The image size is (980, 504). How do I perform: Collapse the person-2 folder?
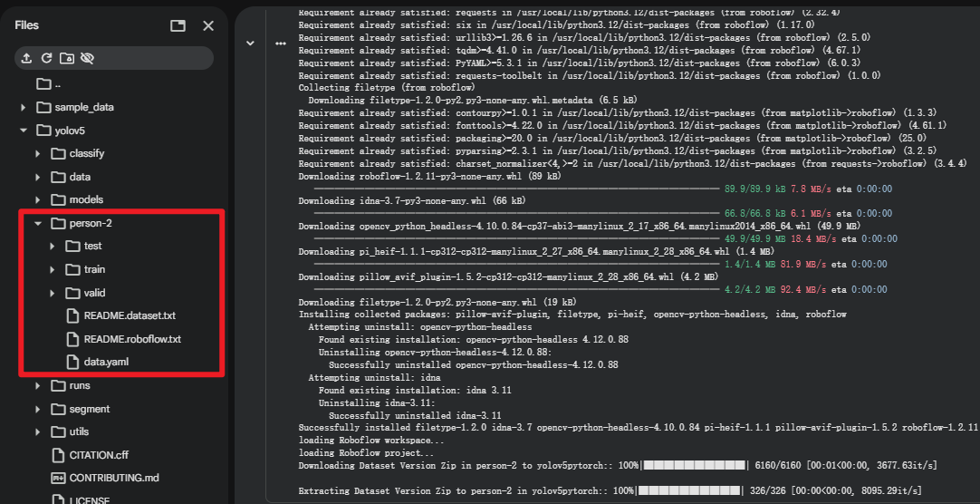[x=38, y=223]
